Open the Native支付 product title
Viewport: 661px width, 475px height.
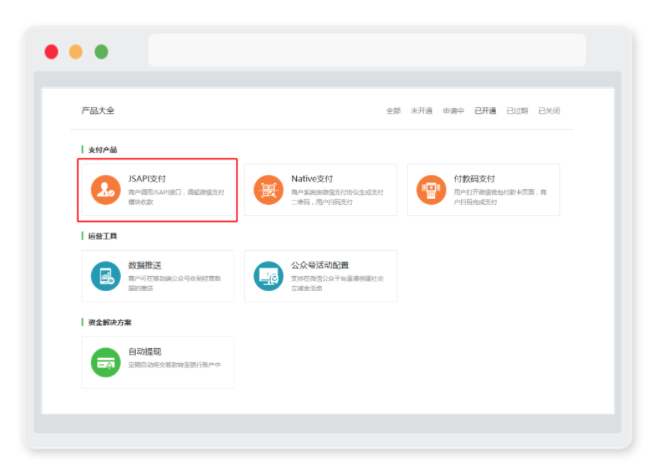click(x=312, y=179)
